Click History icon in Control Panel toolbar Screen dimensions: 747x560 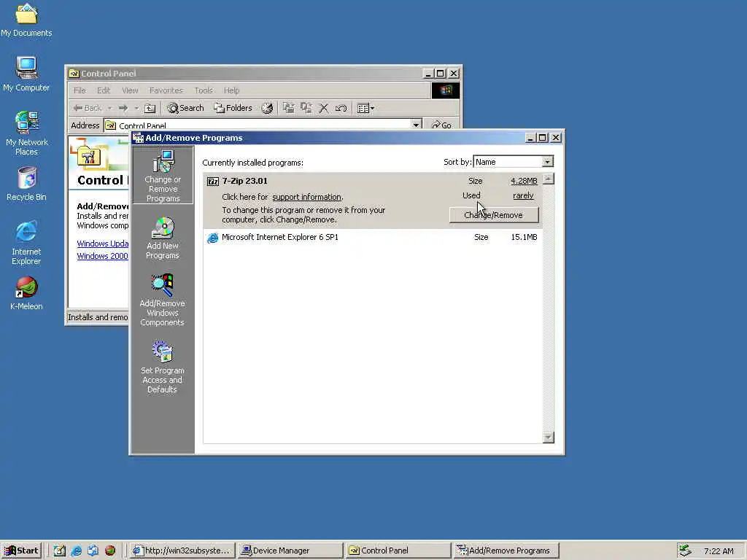tap(267, 108)
